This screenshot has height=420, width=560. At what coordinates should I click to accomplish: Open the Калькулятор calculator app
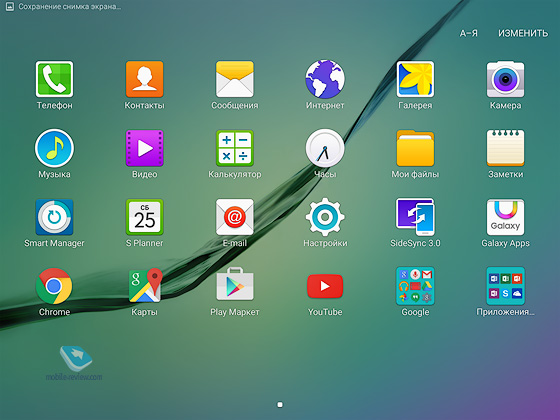click(235, 148)
